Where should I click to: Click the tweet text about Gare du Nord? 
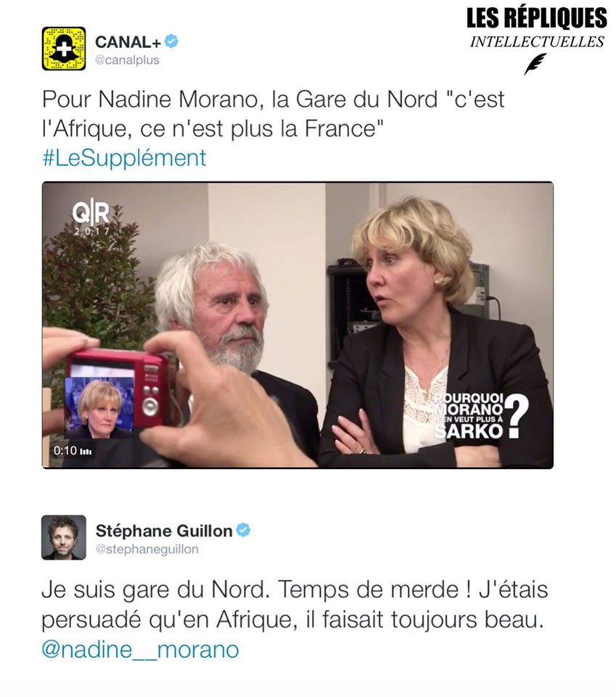[273, 114]
